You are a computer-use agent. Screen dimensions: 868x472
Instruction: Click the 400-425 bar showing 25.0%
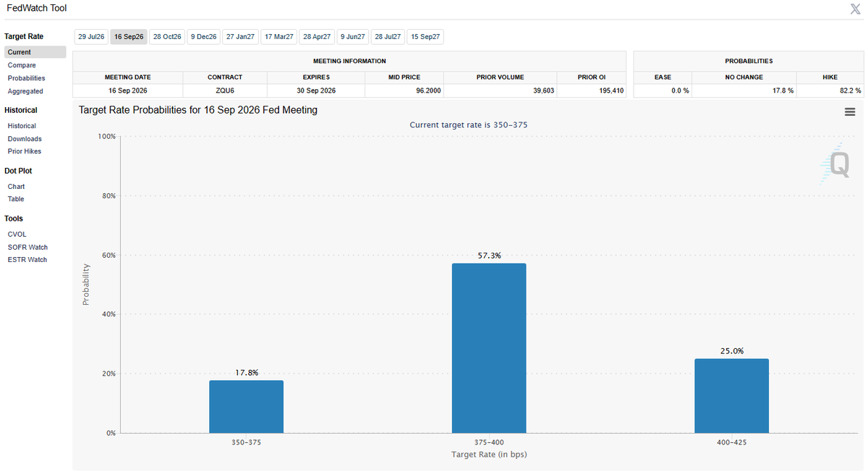point(731,396)
